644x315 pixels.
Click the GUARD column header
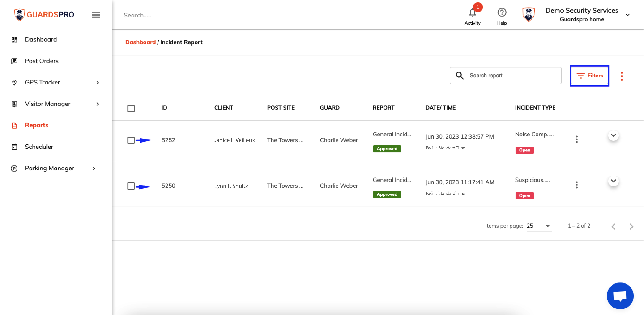pos(330,108)
